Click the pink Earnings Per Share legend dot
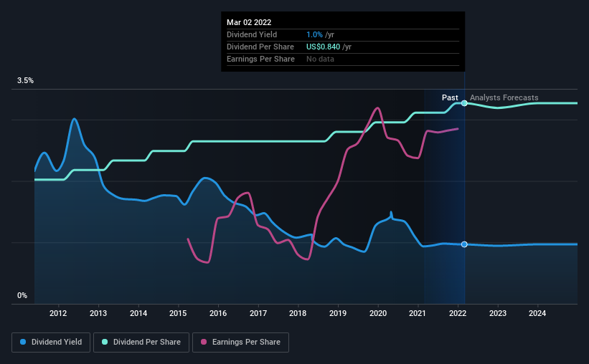 pyautogui.click(x=204, y=342)
